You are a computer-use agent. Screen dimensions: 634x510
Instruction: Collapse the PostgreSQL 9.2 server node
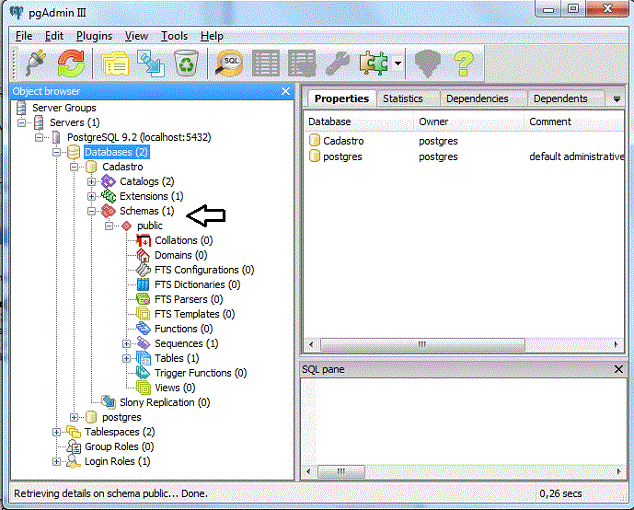coord(39,138)
